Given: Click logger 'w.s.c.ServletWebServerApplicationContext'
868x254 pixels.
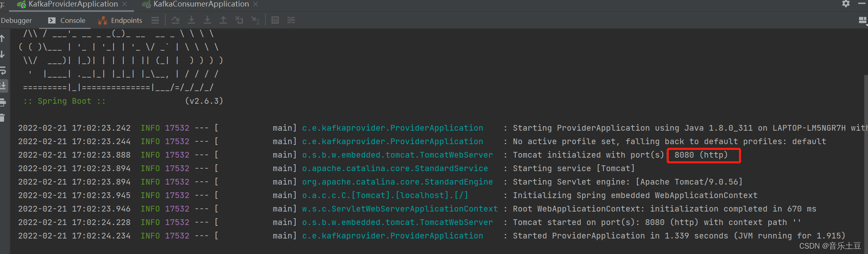Looking at the screenshot, I should coord(400,209).
